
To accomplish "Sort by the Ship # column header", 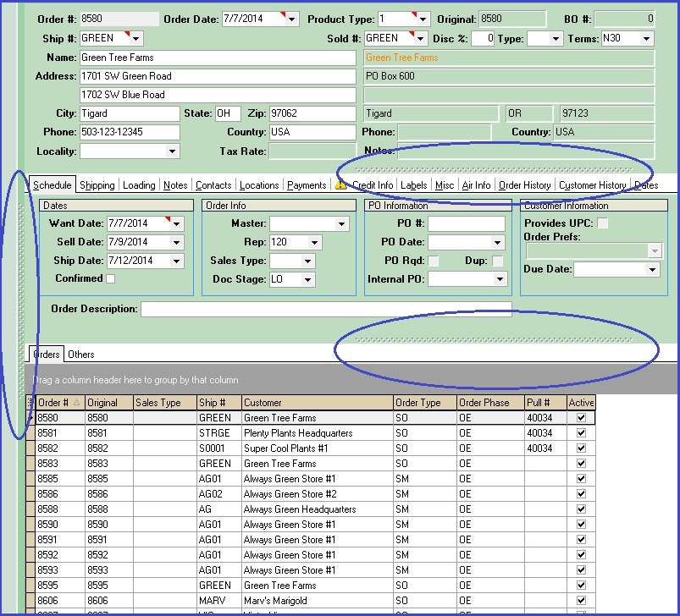I will pos(219,403).
